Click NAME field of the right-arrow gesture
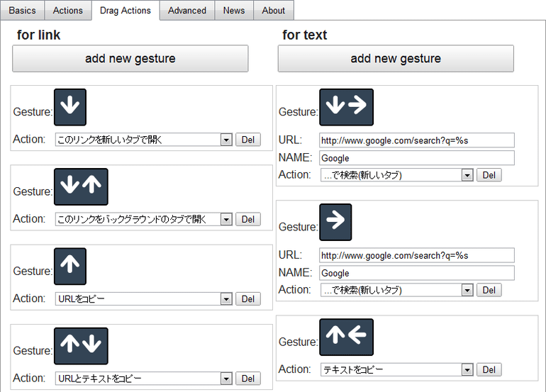The width and height of the screenshot is (546, 392). point(417,273)
